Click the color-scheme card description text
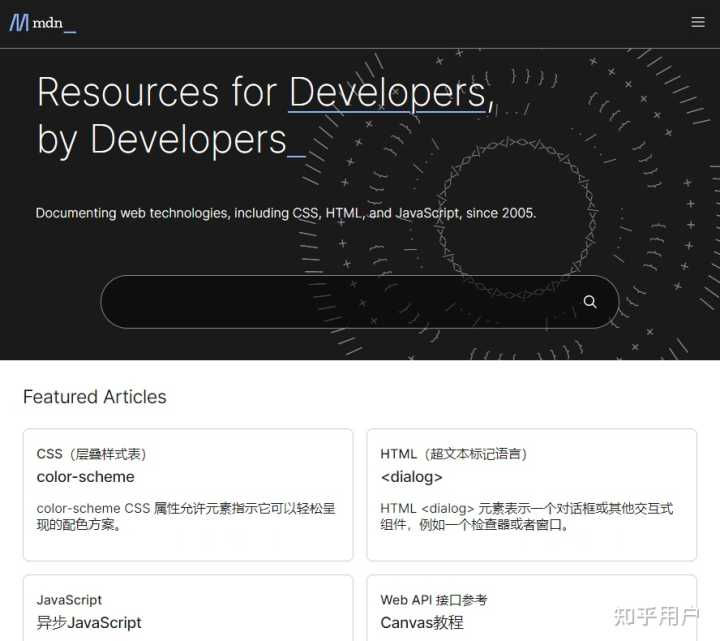The image size is (720, 641). [186, 516]
